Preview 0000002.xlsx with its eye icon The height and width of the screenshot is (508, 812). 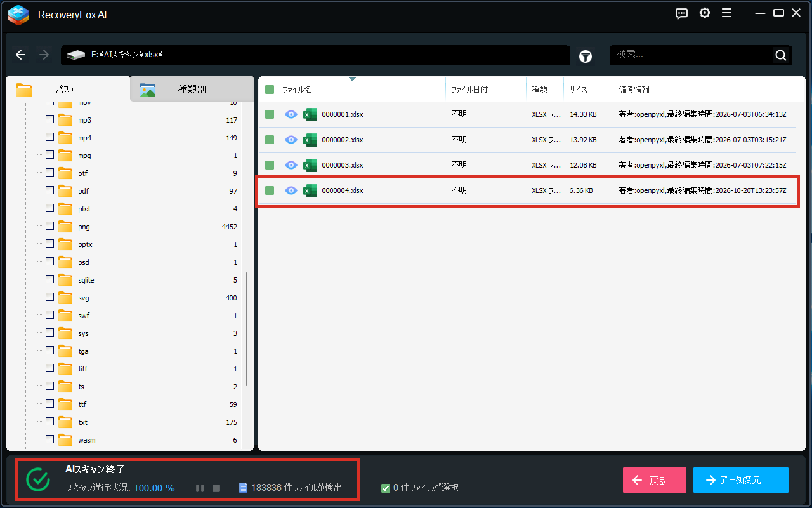(x=291, y=140)
